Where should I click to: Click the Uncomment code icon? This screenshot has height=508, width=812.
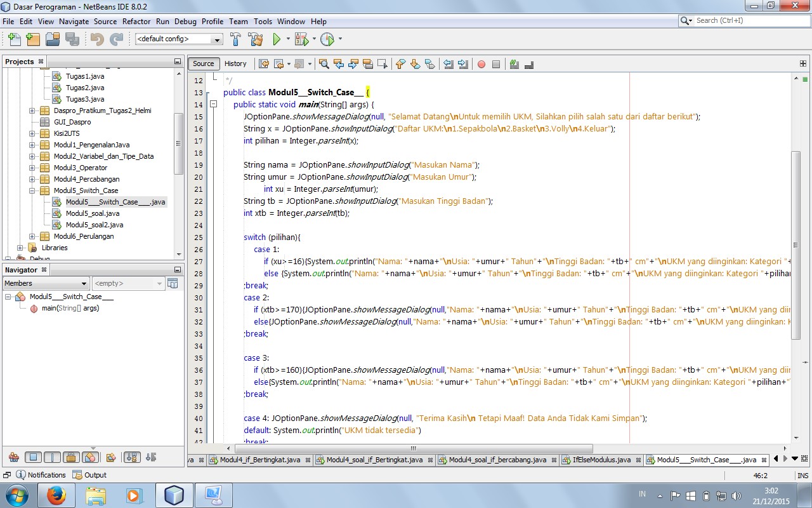[x=529, y=63]
